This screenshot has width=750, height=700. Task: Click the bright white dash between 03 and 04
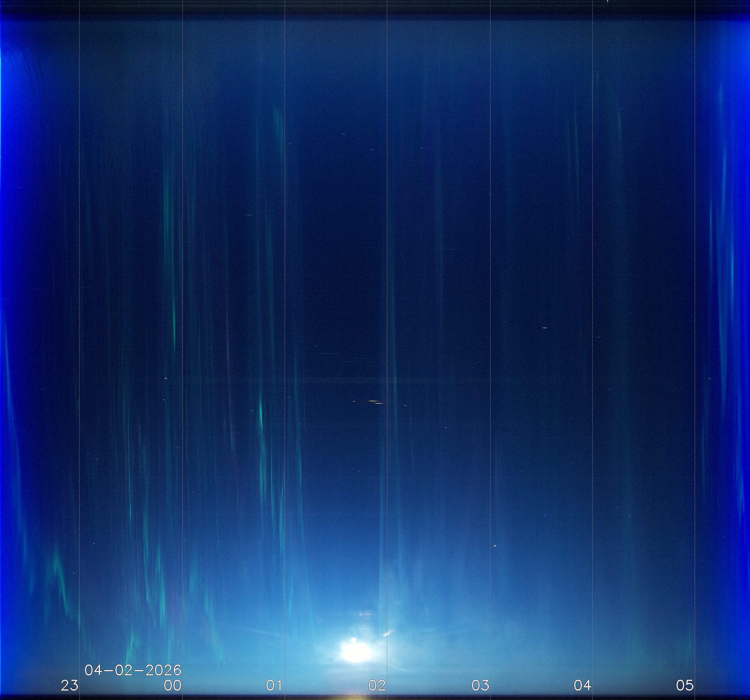[545, 328]
